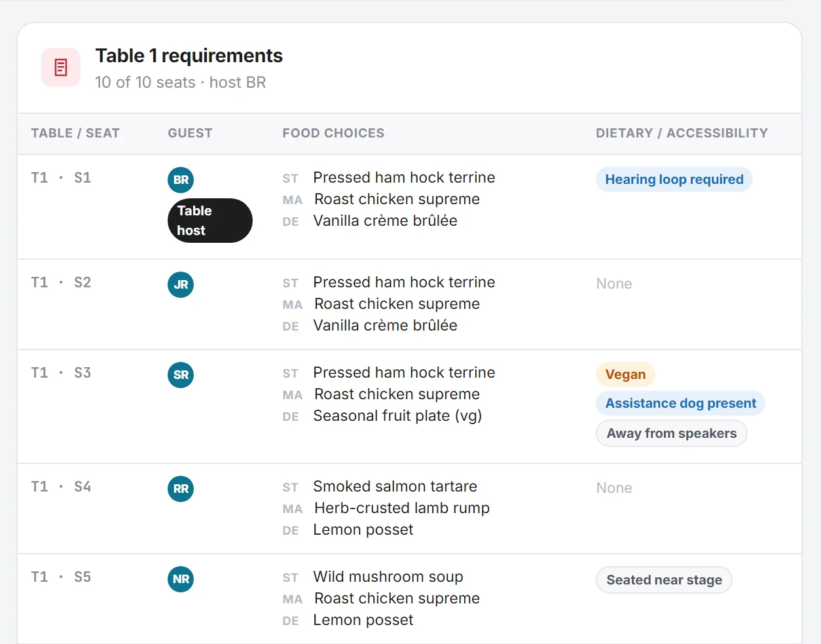
Task: Click None dietary value for seat S4
Action: point(614,488)
